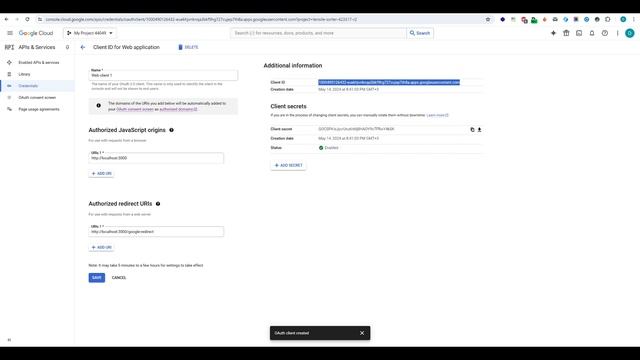Open the browser extensions puzzle icon
The width and height of the screenshot is (640, 360).
[x=608, y=19]
